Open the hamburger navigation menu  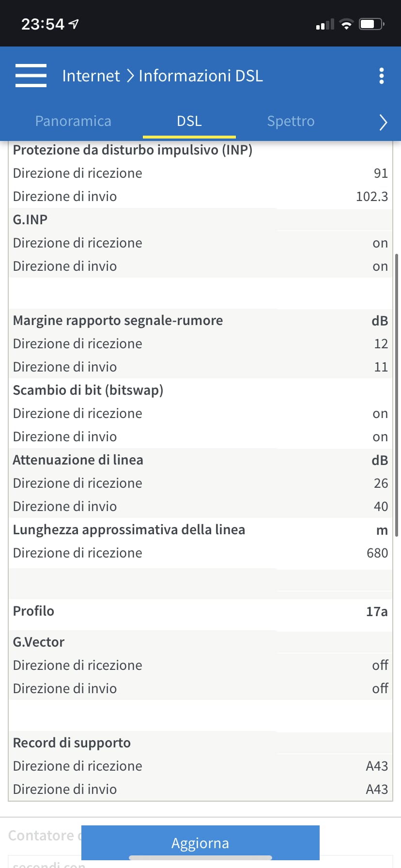[31, 76]
